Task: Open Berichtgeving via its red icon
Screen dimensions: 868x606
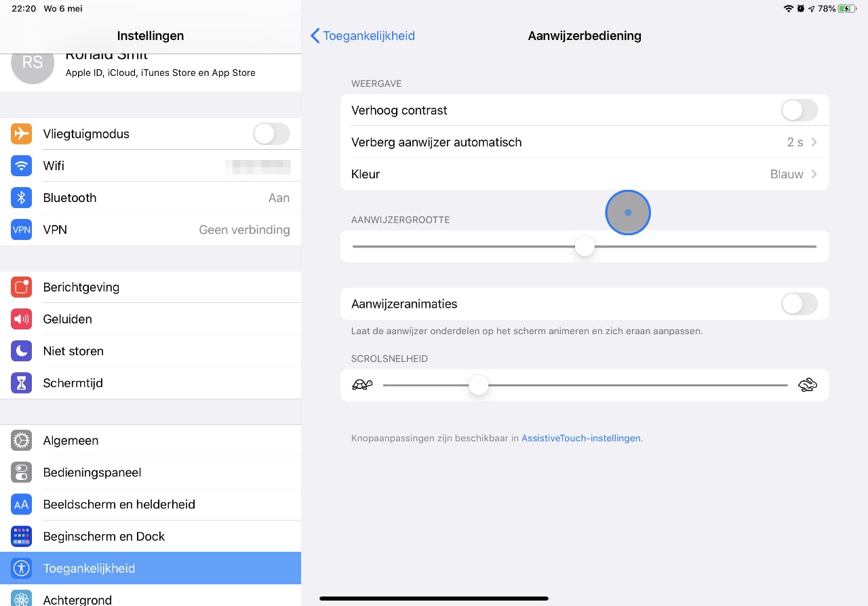Action: coord(22,287)
